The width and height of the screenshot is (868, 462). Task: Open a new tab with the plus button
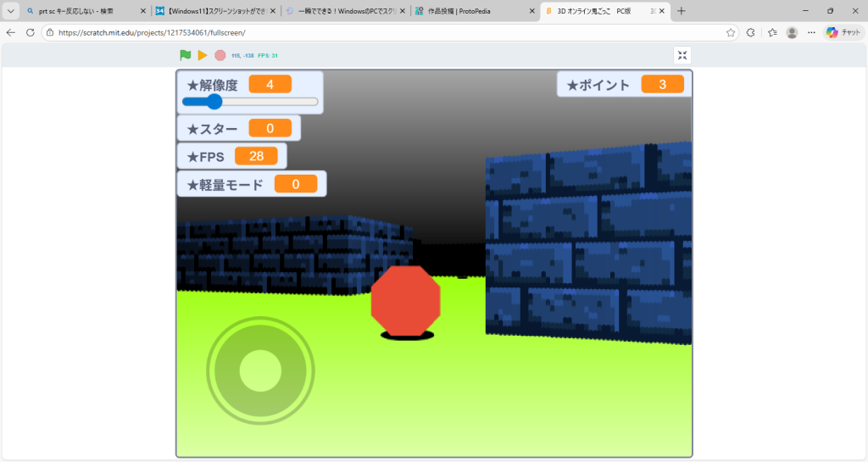[x=682, y=11]
